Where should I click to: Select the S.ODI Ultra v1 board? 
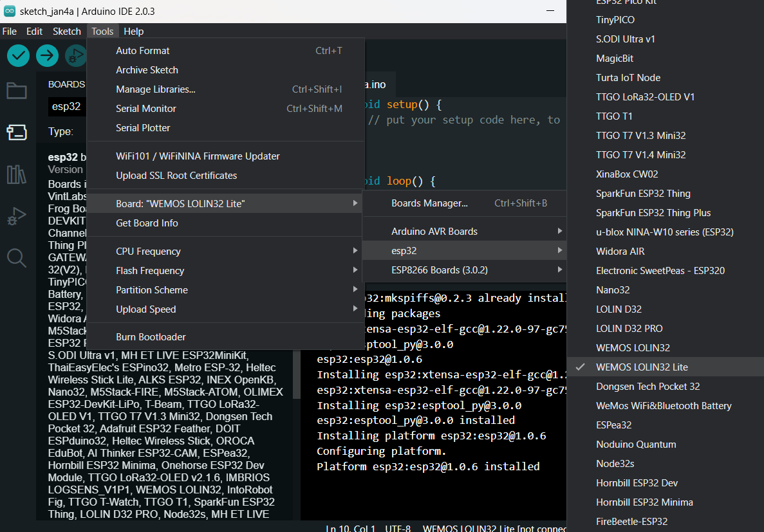point(665,39)
